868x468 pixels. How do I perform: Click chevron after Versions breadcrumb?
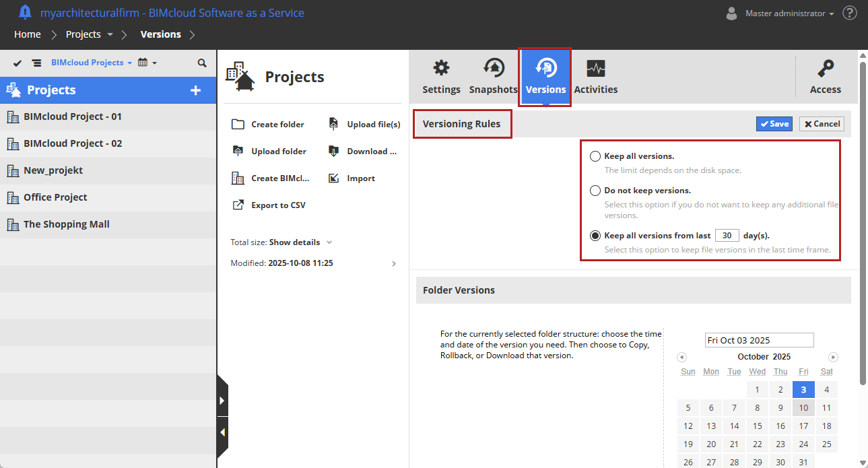coord(192,34)
